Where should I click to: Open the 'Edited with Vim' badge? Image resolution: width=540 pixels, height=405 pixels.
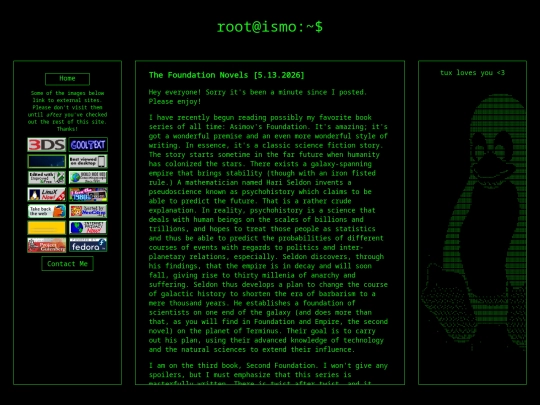click(x=46, y=178)
